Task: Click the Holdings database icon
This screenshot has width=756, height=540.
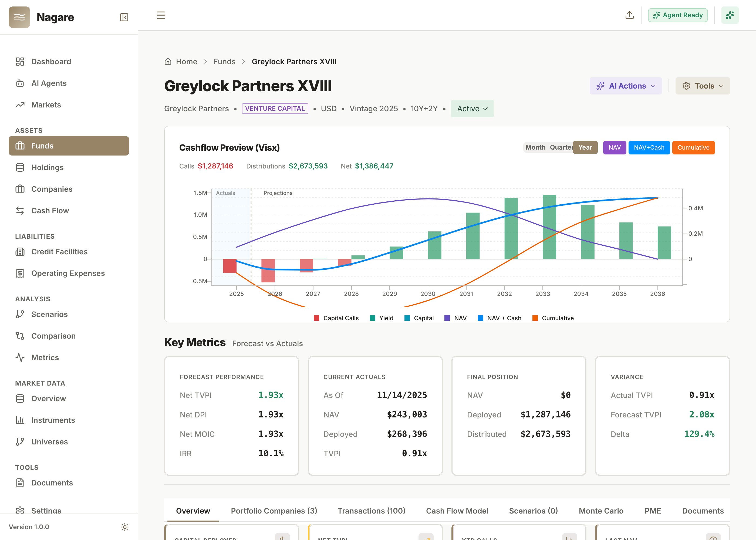Action: coord(20,167)
